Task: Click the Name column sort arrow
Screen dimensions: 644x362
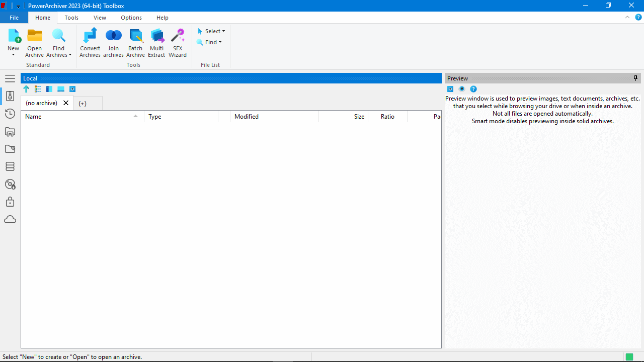Action: point(135,116)
